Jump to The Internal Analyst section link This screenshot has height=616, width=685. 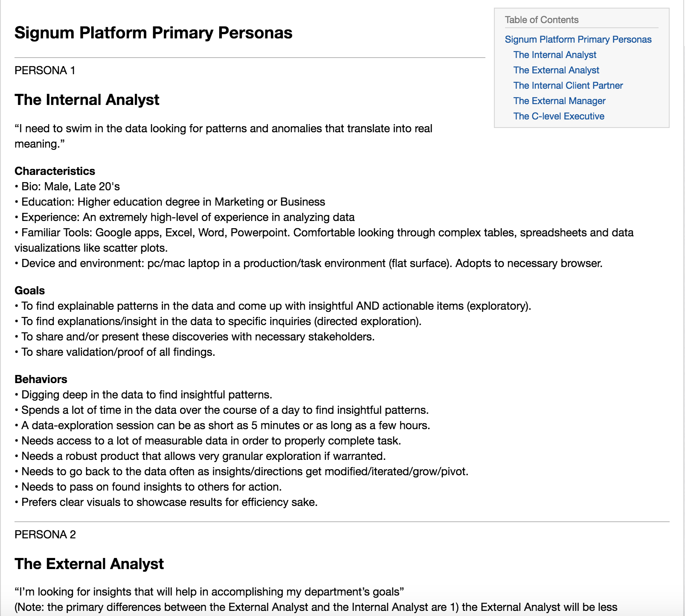pos(554,55)
